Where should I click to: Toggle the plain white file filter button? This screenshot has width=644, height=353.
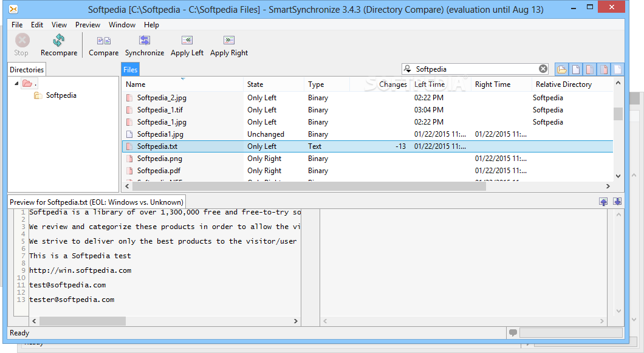click(576, 69)
